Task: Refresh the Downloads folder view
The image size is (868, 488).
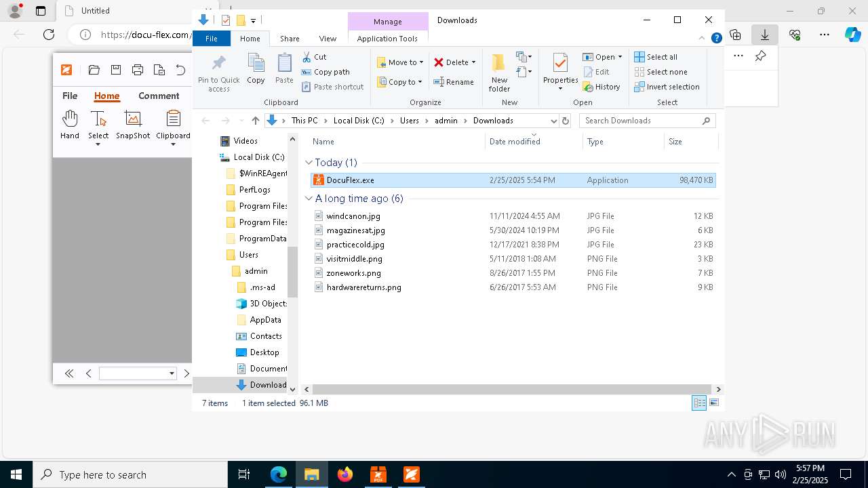Action: 566,121
